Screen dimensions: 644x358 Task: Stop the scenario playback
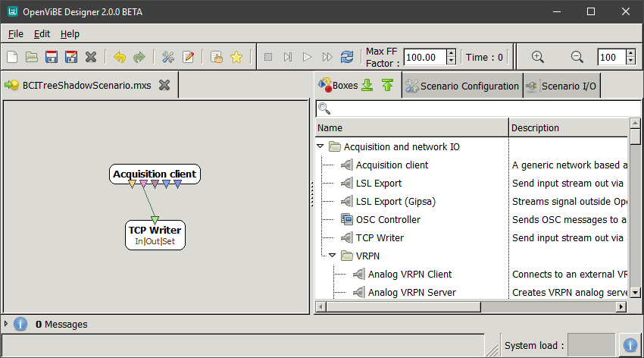268,57
